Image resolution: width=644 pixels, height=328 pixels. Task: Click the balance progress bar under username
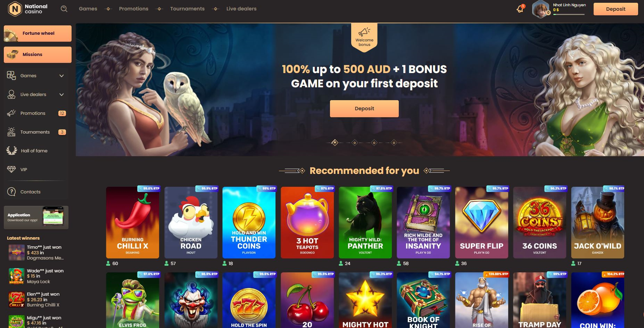coord(569,15)
